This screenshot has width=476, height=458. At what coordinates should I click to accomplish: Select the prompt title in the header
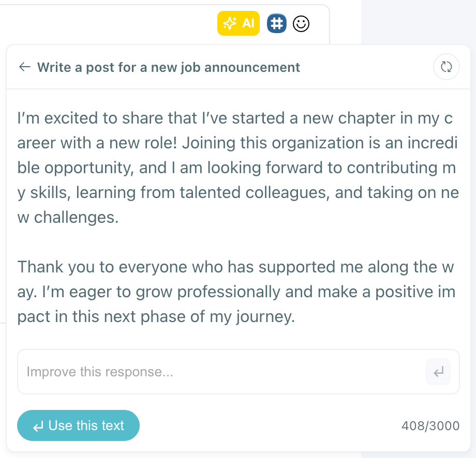[x=168, y=67]
